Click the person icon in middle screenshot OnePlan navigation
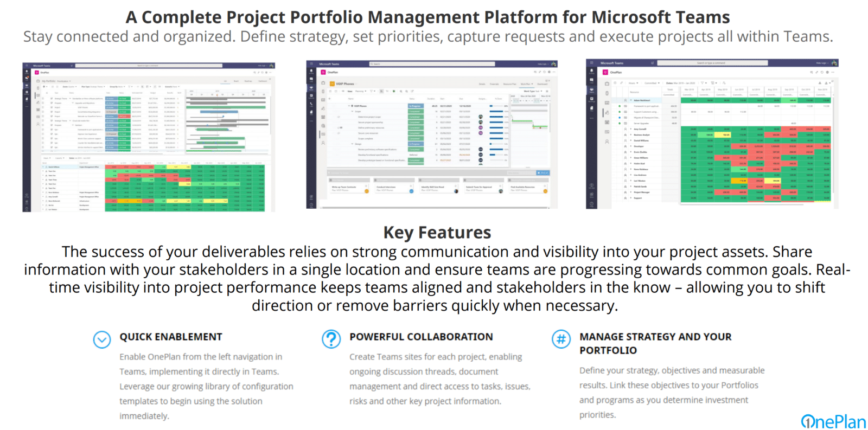 pyautogui.click(x=323, y=143)
